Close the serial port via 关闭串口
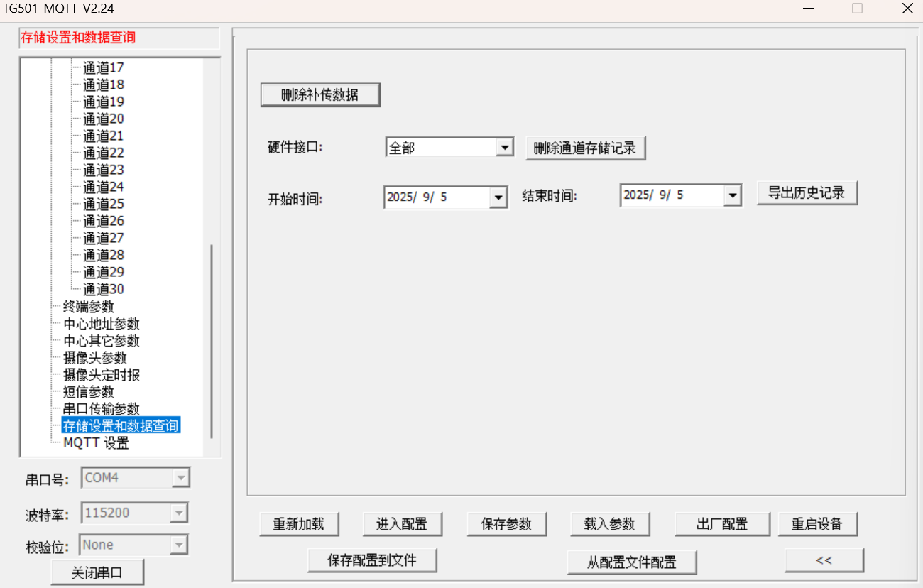This screenshot has height=588, width=923. tap(97, 572)
